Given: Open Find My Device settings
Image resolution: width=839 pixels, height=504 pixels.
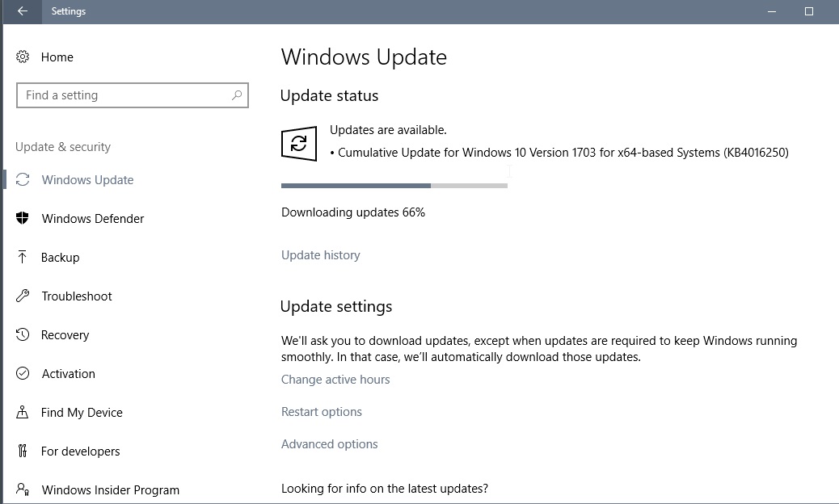Looking at the screenshot, I should coord(82,413).
